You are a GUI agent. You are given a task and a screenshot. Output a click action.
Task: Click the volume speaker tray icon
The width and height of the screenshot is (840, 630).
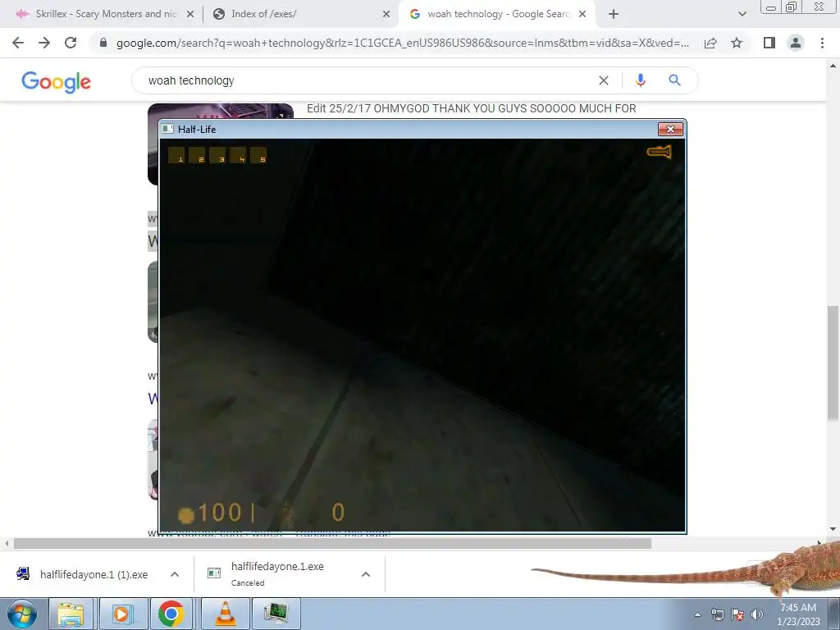[757, 615]
